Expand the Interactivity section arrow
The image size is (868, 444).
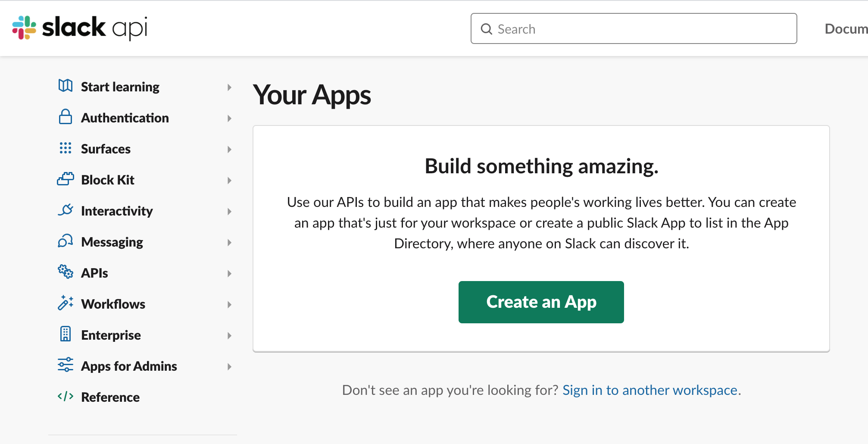229,212
